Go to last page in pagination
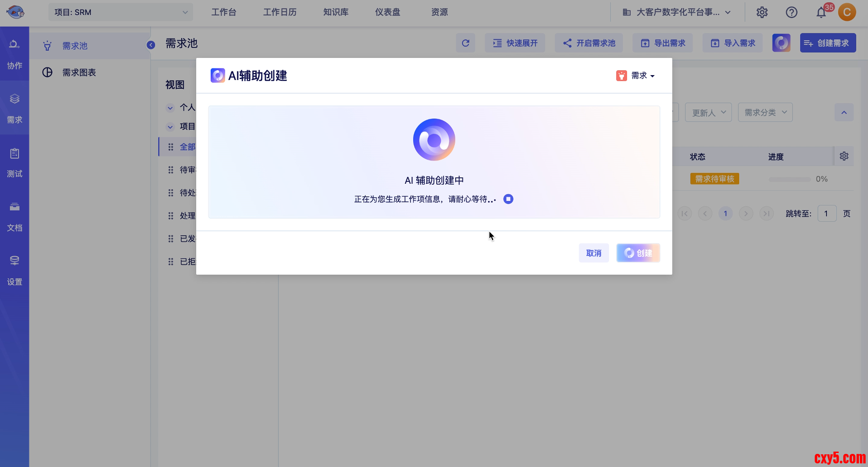 coord(767,214)
